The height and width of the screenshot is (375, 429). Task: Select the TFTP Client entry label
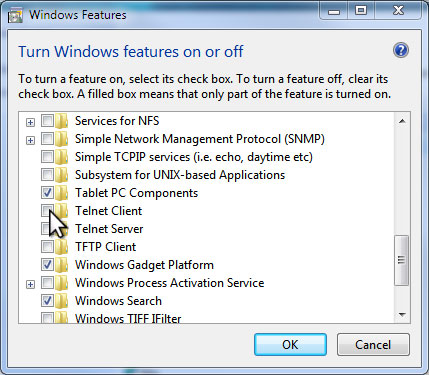(x=105, y=247)
